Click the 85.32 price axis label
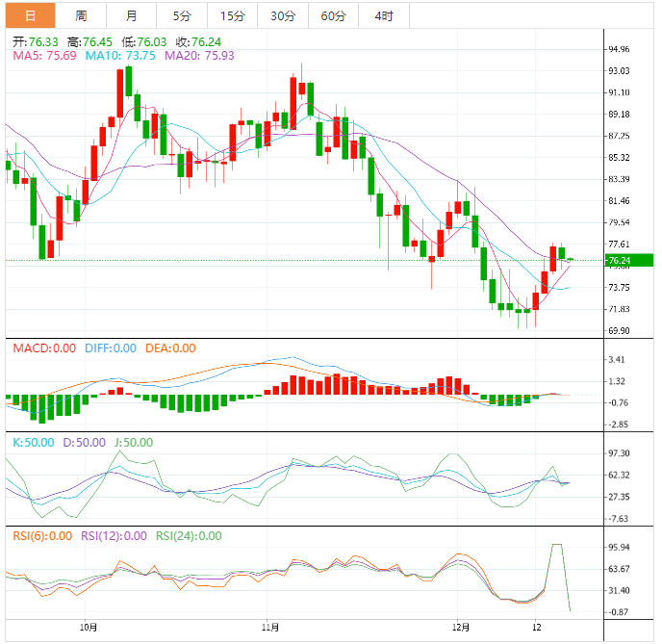Screen dimensions: 662x644 619,158
